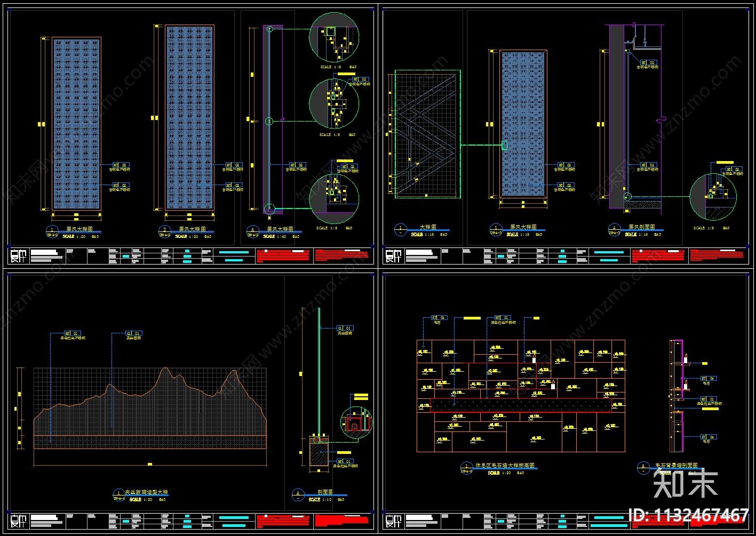Click the title block logo of the top-left sheet
The width and height of the screenshot is (756, 536).
point(18,257)
